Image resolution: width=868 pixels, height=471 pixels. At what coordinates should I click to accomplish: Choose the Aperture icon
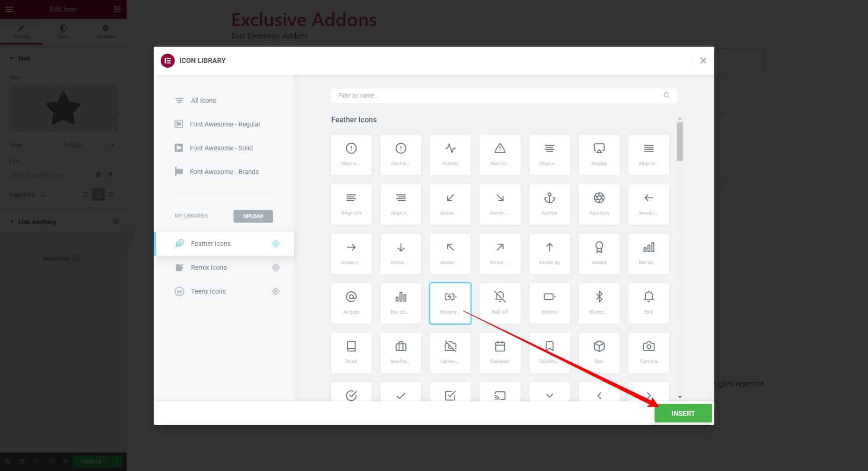[599, 204]
